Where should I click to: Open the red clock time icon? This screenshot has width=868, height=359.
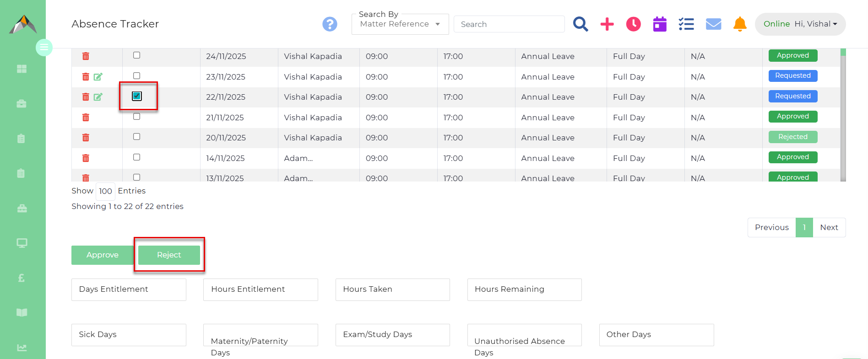(x=634, y=24)
